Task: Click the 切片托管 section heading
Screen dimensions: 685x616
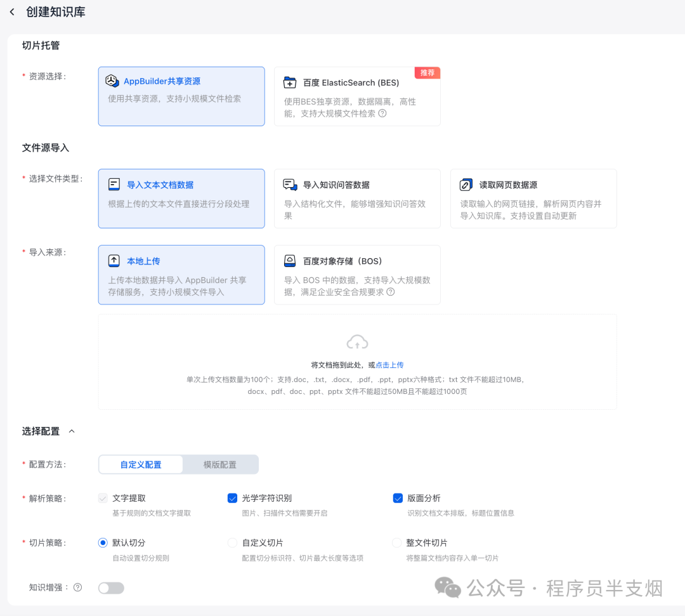Action: [x=41, y=46]
